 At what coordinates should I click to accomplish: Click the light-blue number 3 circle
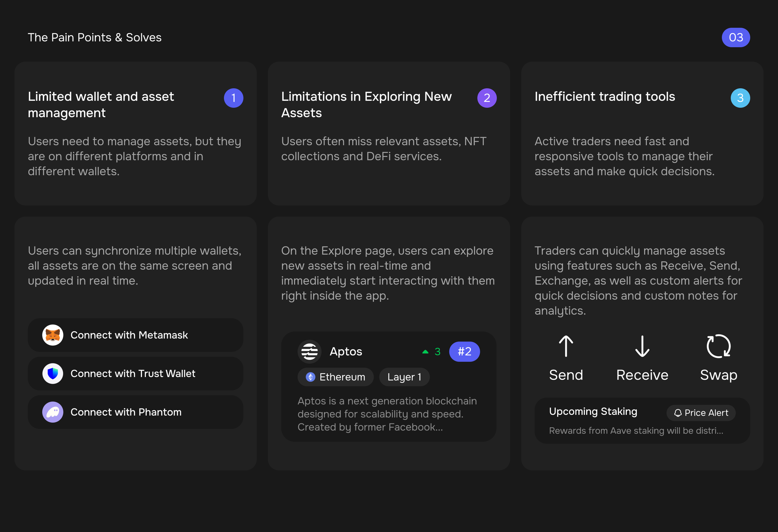tap(740, 98)
